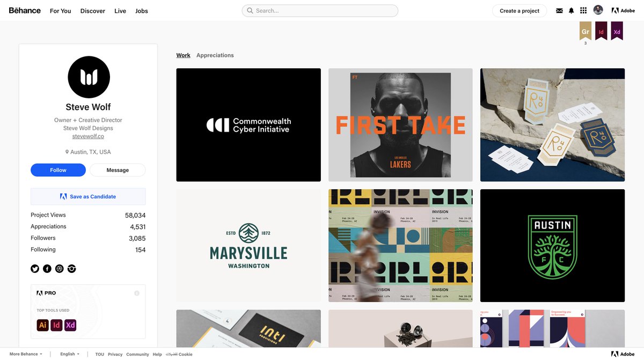Open the Privacy footer link
This screenshot has width=644, height=360.
[115, 354]
